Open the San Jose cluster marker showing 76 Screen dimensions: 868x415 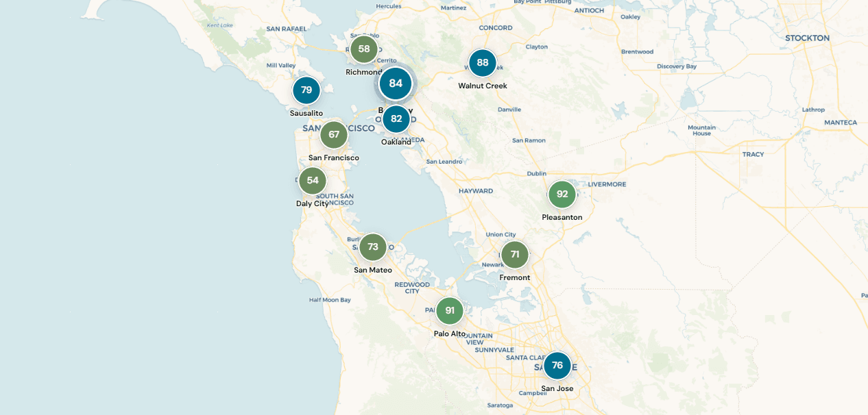point(557,365)
